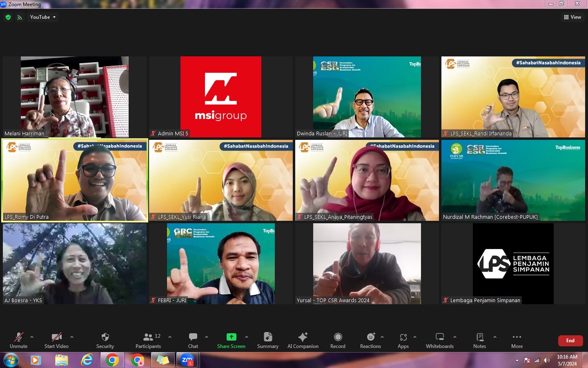588x368 pixels.
Task: Open the YouTube live stream dropdown
Action: click(42, 17)
